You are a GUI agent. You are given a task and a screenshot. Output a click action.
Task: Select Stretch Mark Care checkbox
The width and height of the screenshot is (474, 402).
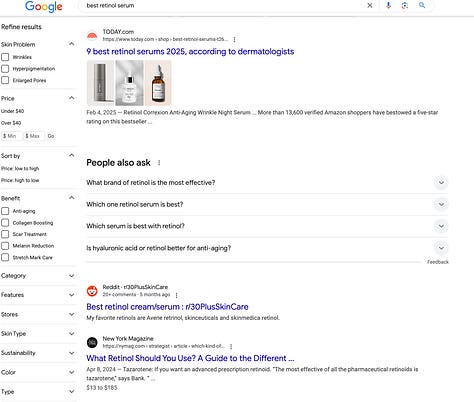click(x=5, y=257)
